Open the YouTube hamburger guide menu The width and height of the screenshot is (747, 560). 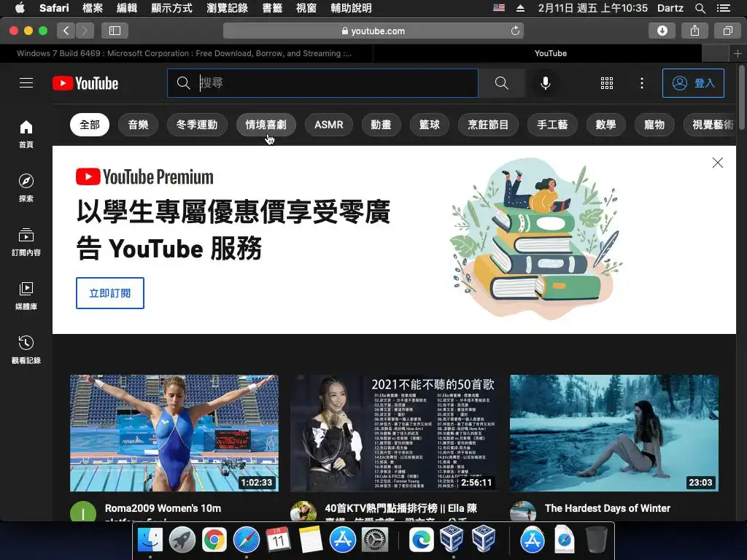(26, 83)
